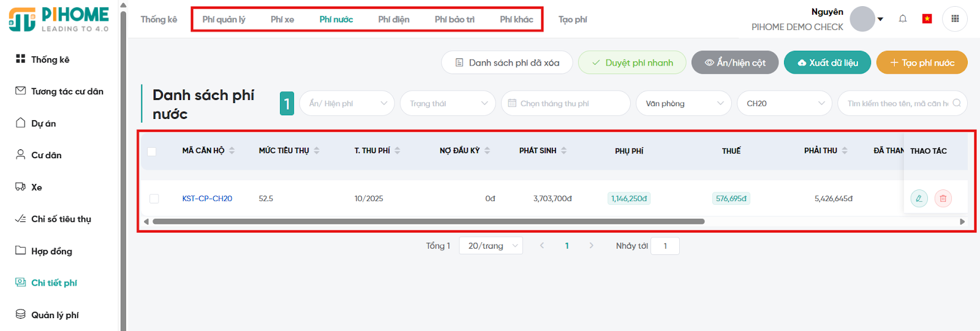Open the notification bell
Screen dimensions: 980x331
pyautogui.click(x=902, y=19)
